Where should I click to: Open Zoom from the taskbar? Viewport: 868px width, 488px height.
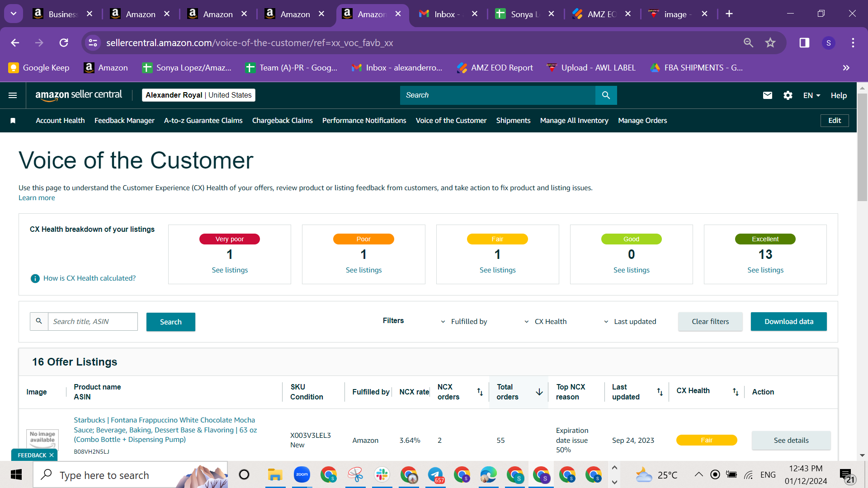(302, 474)
